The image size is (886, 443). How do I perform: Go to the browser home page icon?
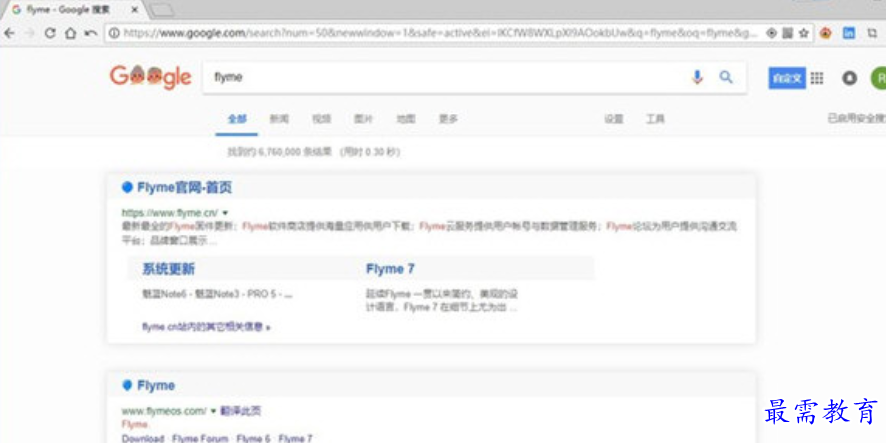70,33
